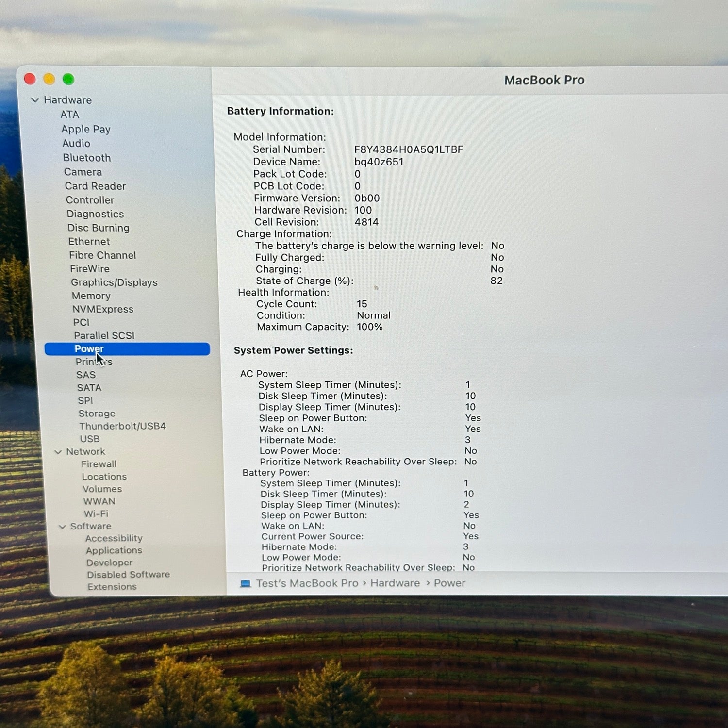
Task: Click the laptop icon in path bar
Action: pos(246,583)
